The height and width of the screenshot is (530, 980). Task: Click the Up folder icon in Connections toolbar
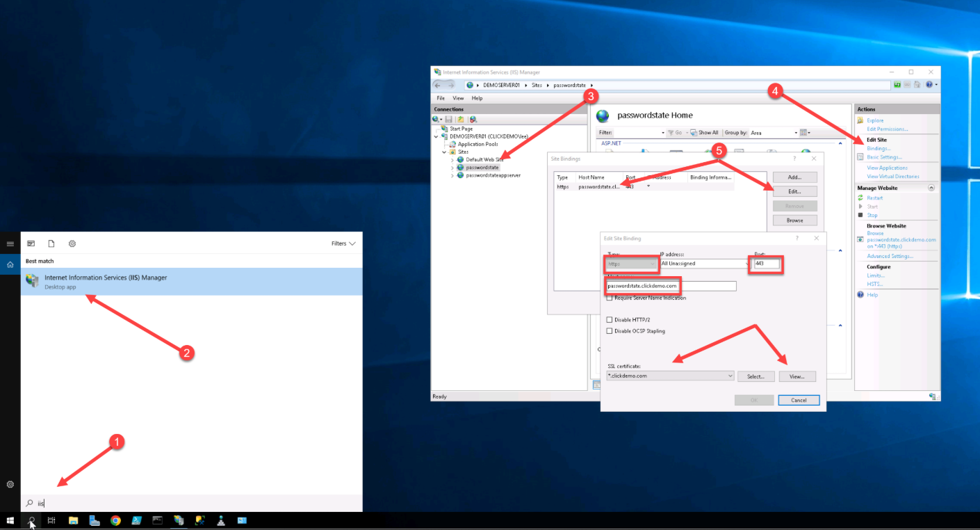point(460,120)
